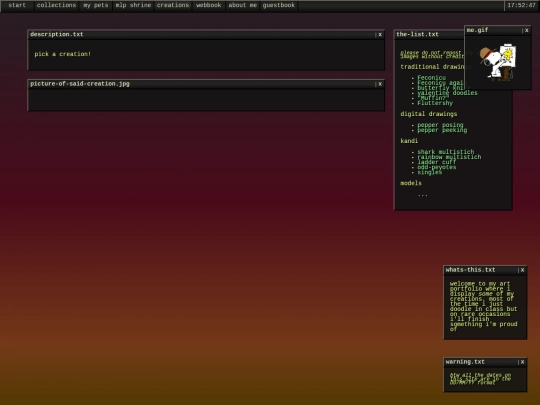Click the "kandi" heading in the list
The image size is (540, 405).
coord(409,141)
